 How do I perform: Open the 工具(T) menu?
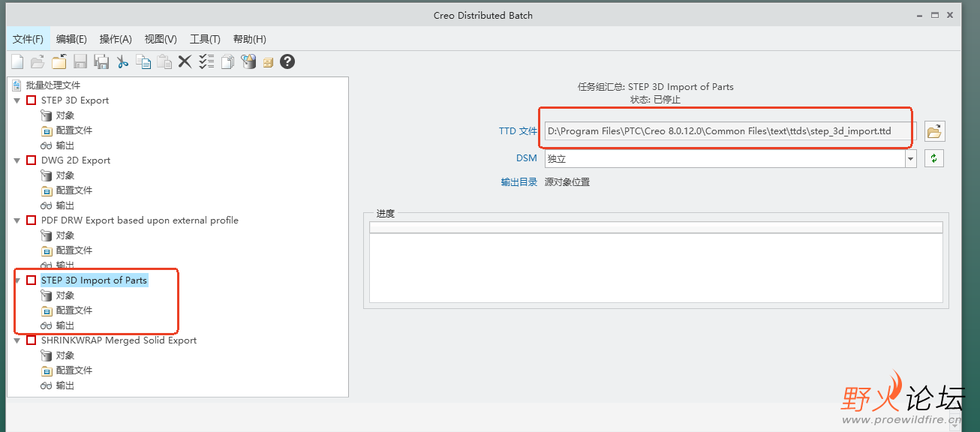(x=205, y=39)
